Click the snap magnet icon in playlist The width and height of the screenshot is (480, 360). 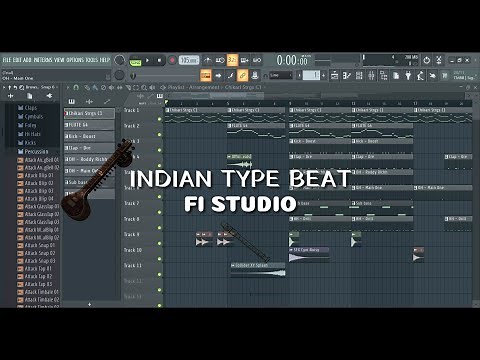point(76,88)
